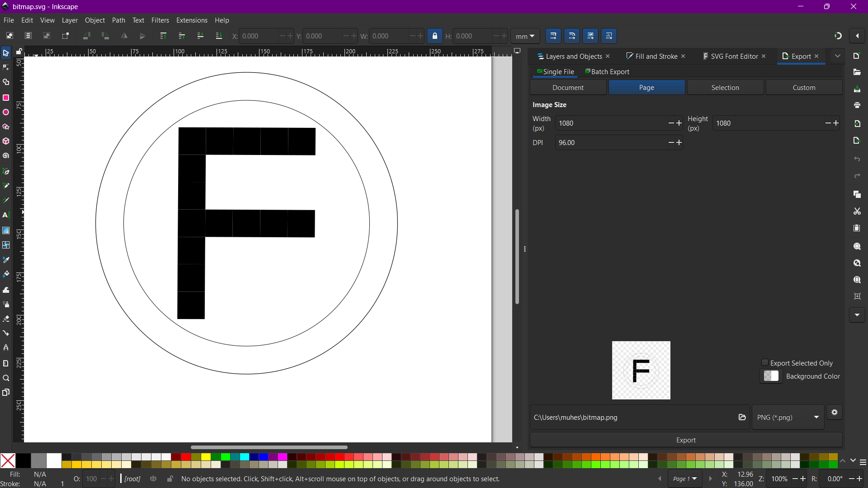868x488 pixels.
Task: Toggle guide lock at ruler corner
Action: 19,52
